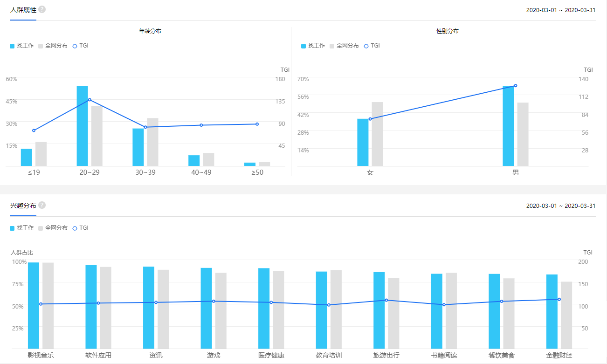Viewport: 607px width, 364px height.
Task: Toggle 全网分布 legend in the age chart
Action: (x=53, y=46)
